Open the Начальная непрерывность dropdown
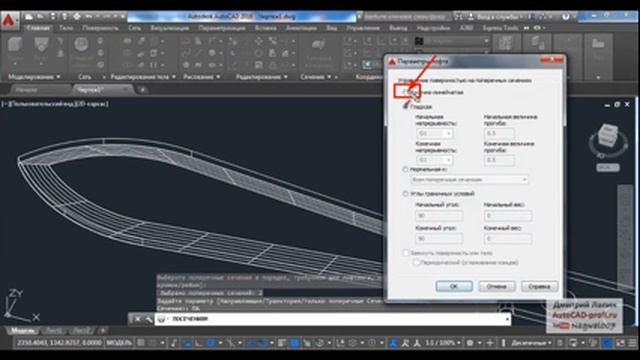The image size is (640, 360). pos(434,133)
